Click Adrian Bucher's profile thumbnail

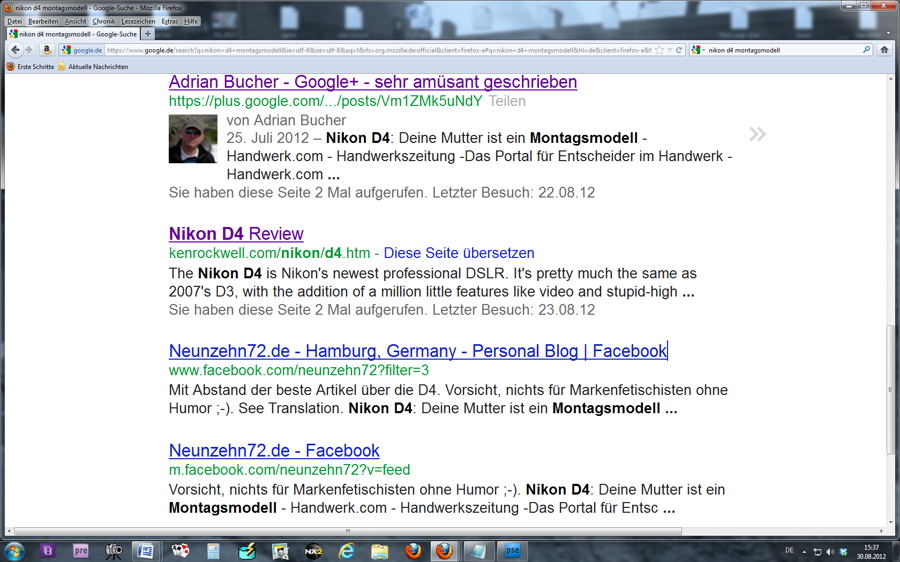tap(193, 139)
